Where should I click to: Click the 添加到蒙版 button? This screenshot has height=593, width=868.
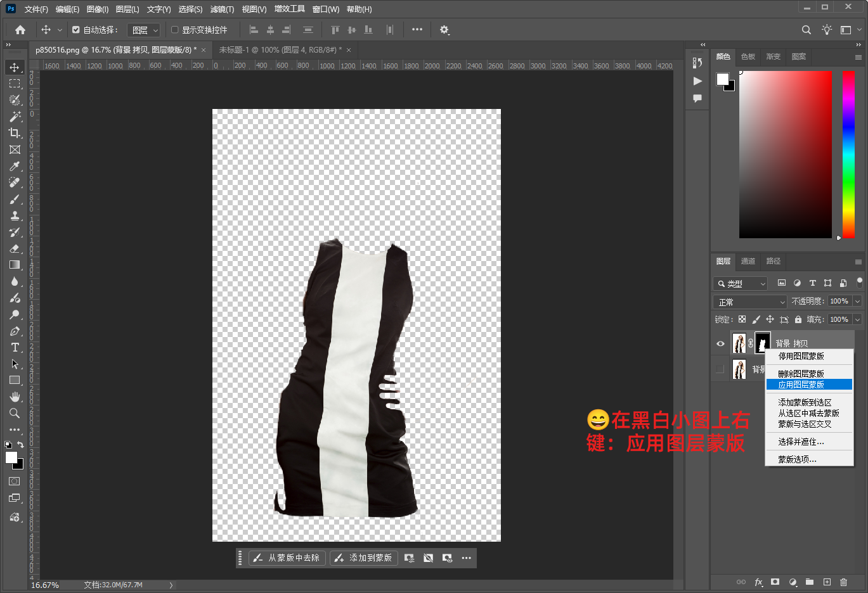[364, 558]
